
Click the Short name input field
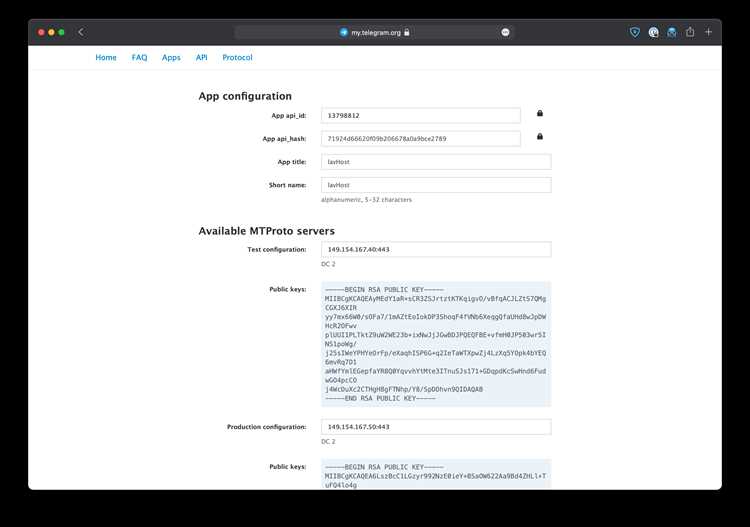[x=436, y=185]
